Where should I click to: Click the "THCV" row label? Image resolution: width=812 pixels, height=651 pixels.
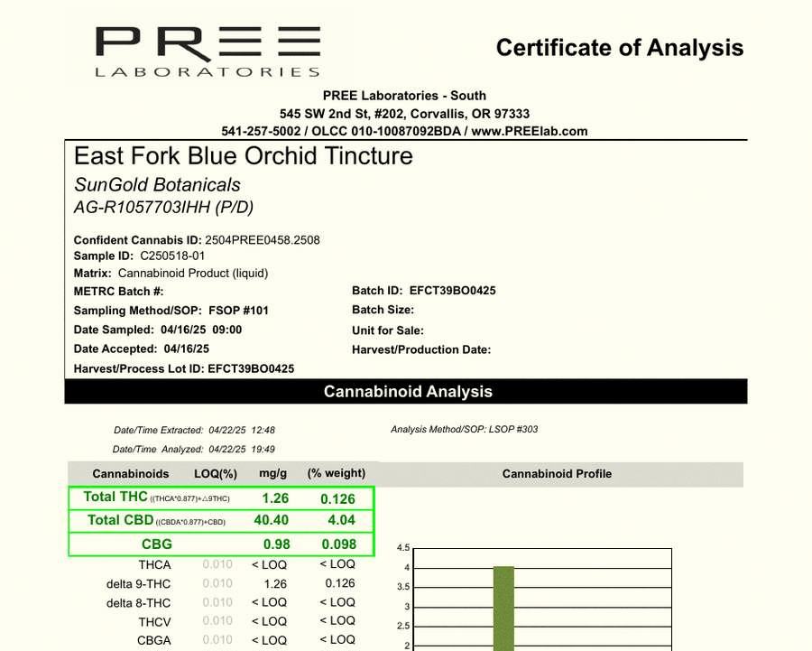154,622
